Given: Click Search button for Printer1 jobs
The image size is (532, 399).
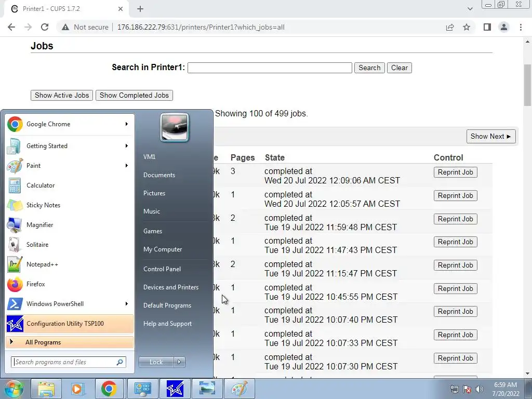Looking at the screenshot, I should point(369,68).
